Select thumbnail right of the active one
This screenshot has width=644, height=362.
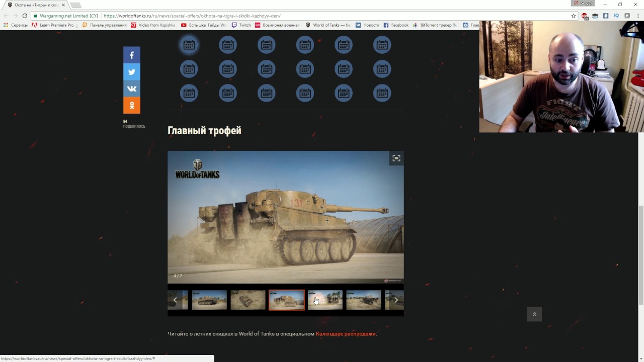[x=325, y=300]
